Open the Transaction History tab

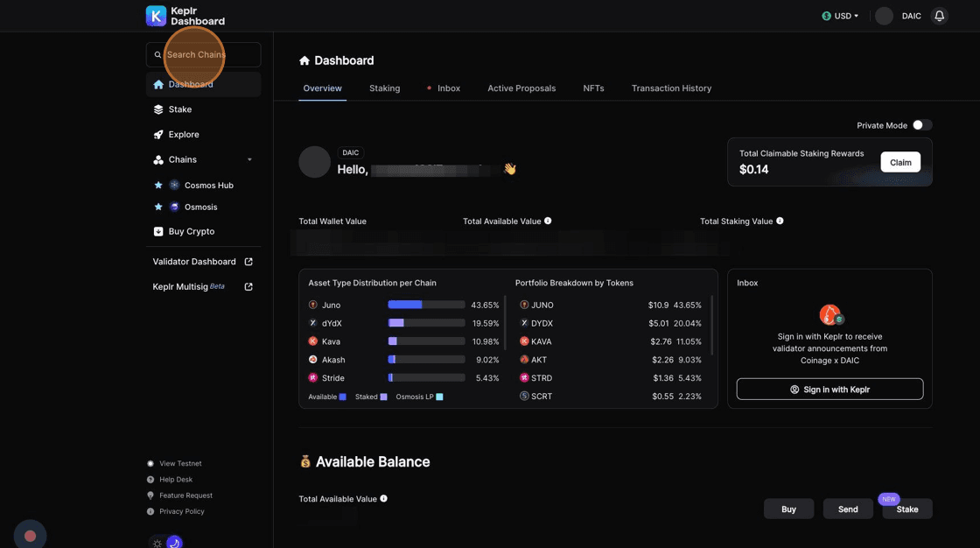point(671,88)
